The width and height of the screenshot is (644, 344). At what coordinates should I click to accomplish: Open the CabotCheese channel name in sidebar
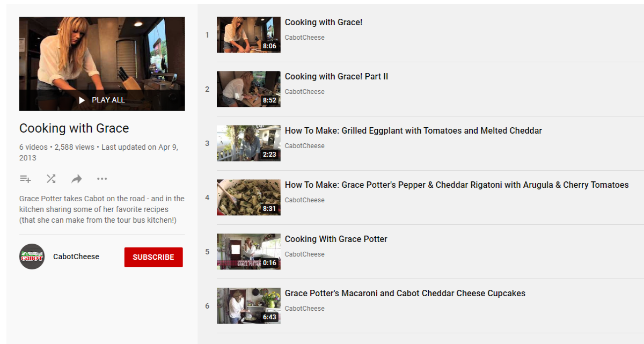(76, 257)
